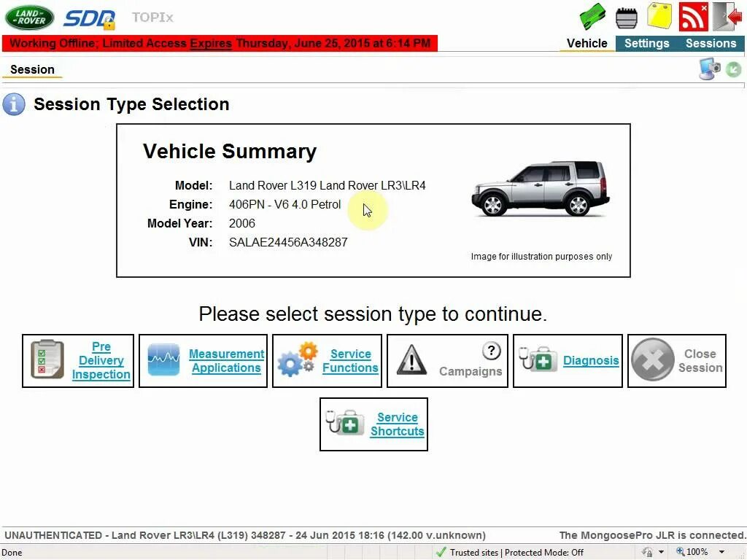Click the Measurement Applications waveform icon
The image size is (747, 560).
[164, 360]
